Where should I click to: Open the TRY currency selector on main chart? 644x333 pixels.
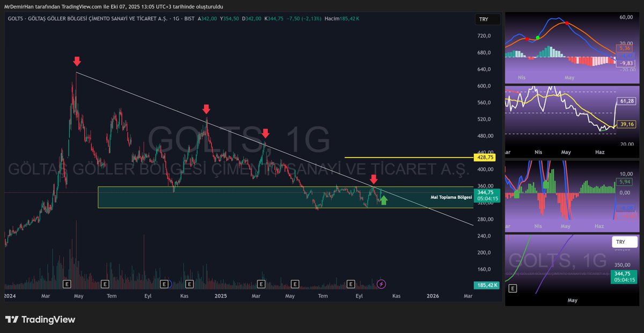(487, 20)
